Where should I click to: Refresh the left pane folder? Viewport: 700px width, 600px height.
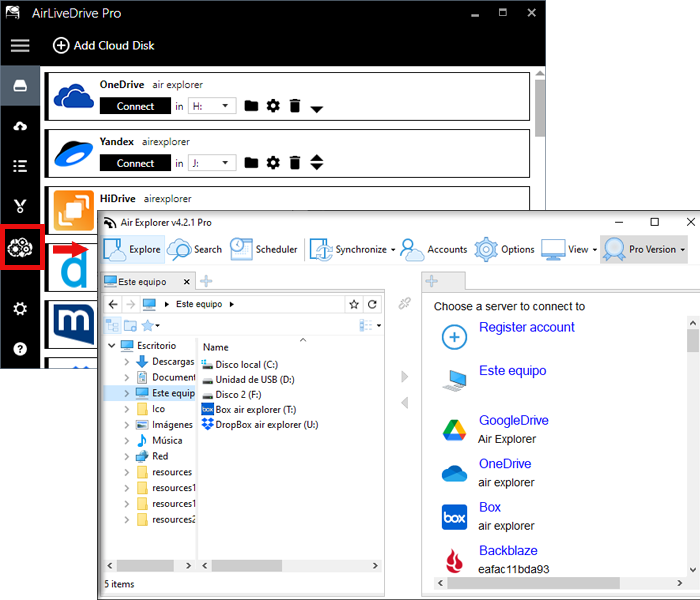(x=372, y=304)
